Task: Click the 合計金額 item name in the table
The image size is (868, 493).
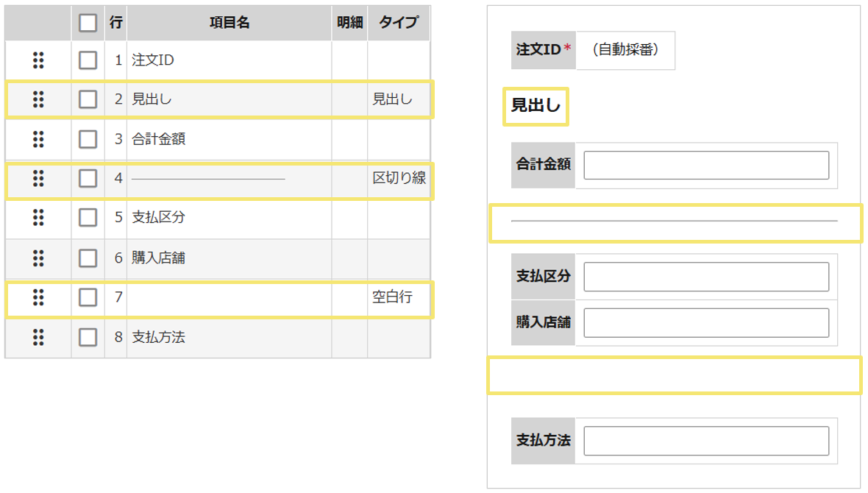Action: click(158, 139)
